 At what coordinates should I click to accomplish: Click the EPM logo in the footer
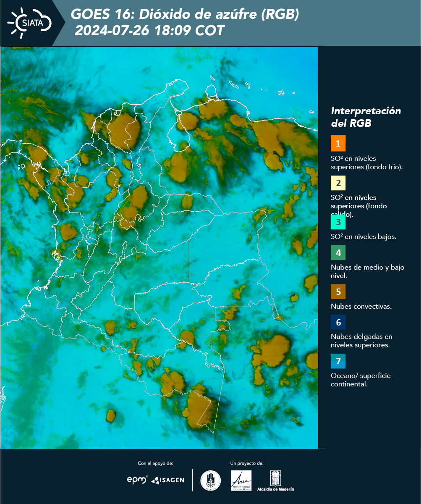[137, 480]
